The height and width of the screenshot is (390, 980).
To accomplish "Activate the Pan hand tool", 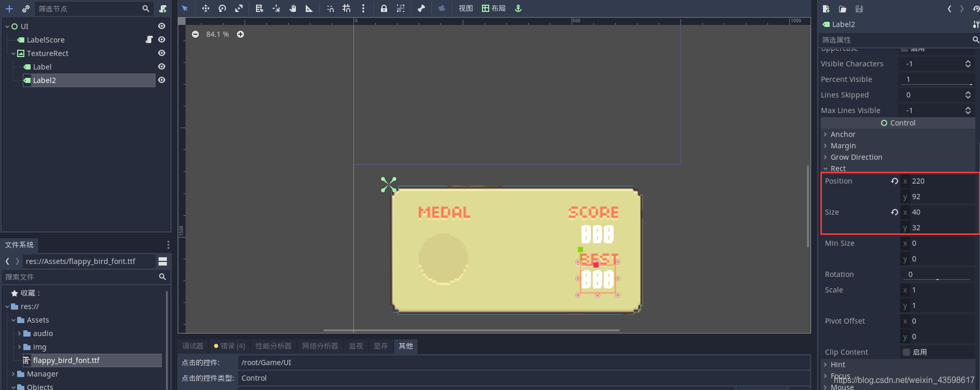I will pyautogui.click(x=293, y=8).
